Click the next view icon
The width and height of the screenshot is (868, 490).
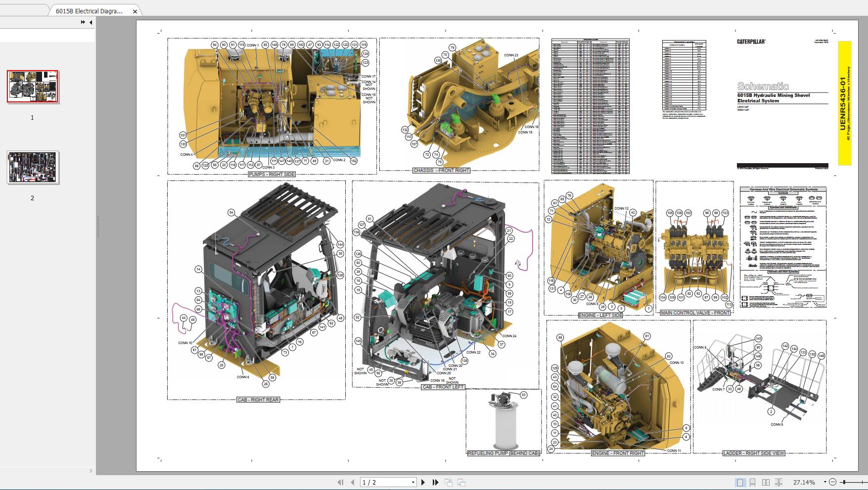coord(461,482)
